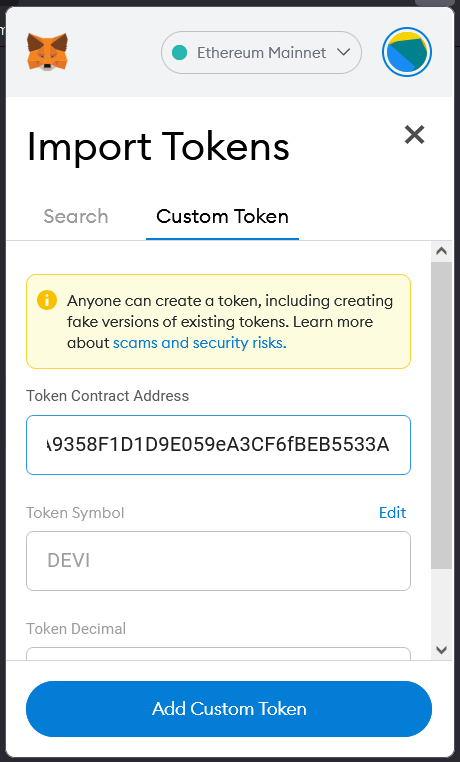This screenshot has width=460, height=762.
Task: Click Edit next to Token Symbol
Action: pos(392,512)
